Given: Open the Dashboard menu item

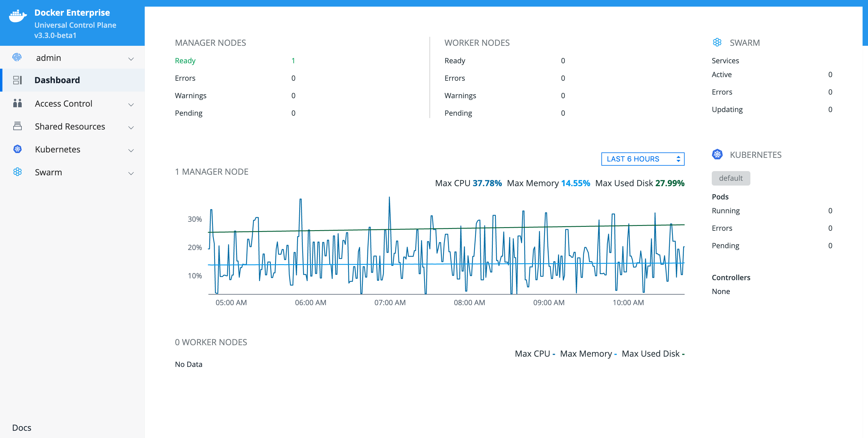Looking at the screenshot, I should pyautogui.click(x=57, y=80).
